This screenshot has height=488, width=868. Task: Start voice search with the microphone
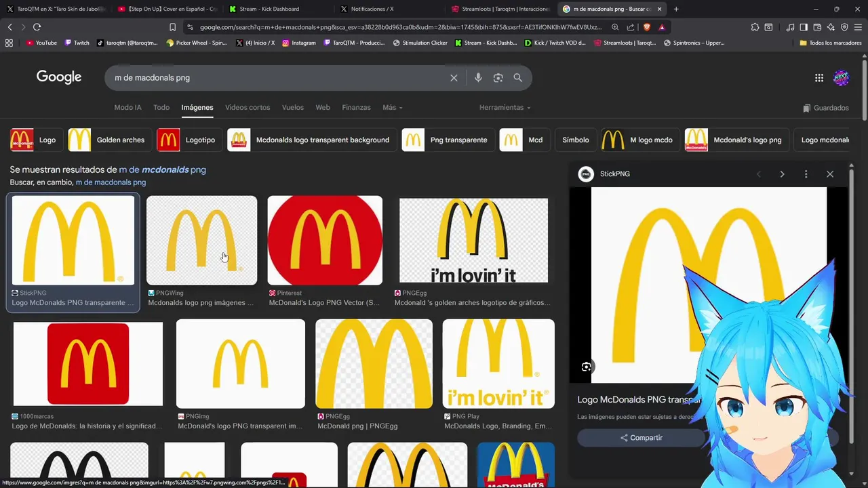[478, 78]
